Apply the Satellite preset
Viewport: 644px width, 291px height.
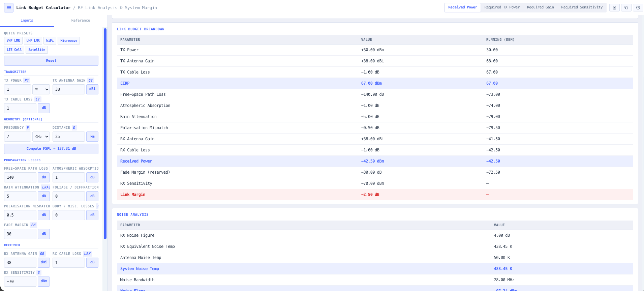pyautogui.click(x=37, y=50)
